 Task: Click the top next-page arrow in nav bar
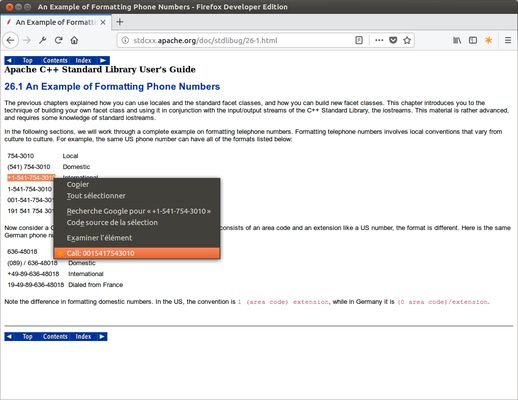point(103,60)
